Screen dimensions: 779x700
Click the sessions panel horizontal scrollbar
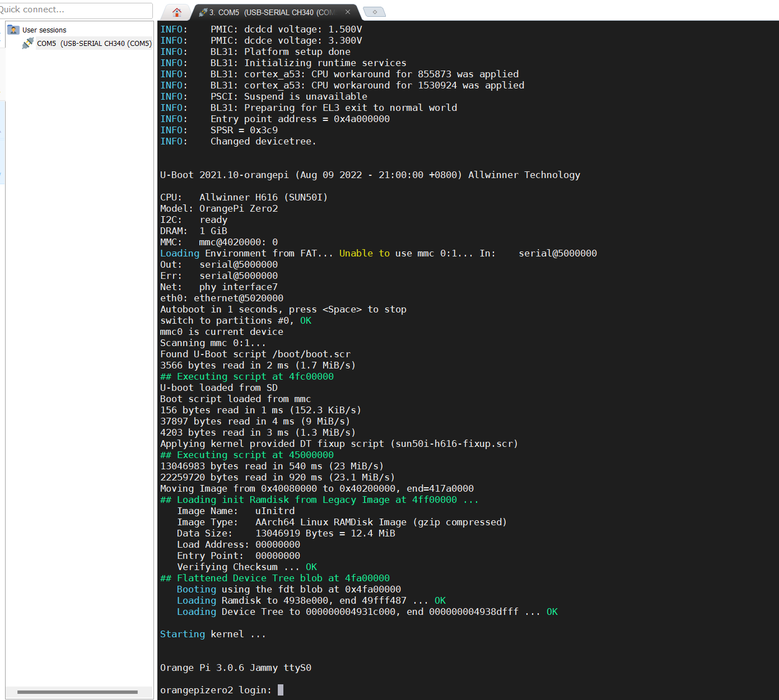pyautogui.click(x=77, y=692)
